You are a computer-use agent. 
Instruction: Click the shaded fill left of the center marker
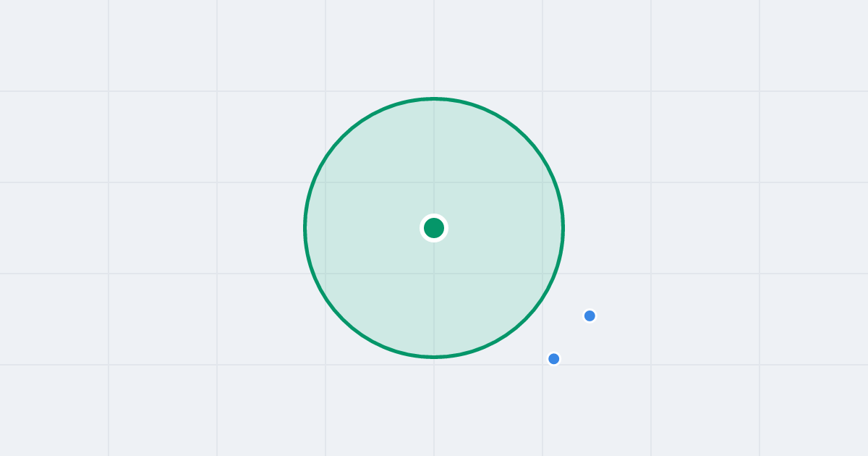369,228
